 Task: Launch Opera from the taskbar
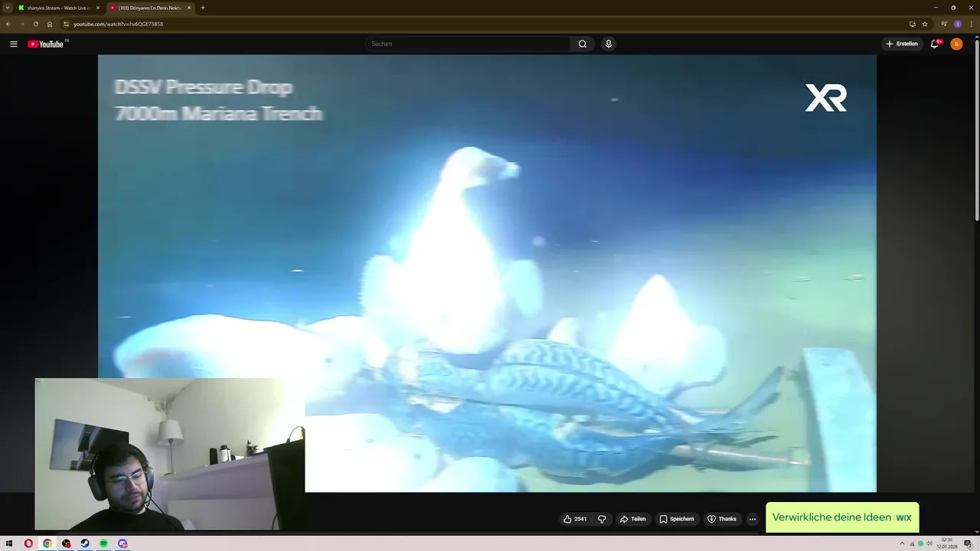pyautogui.click(x=28, y=543)
